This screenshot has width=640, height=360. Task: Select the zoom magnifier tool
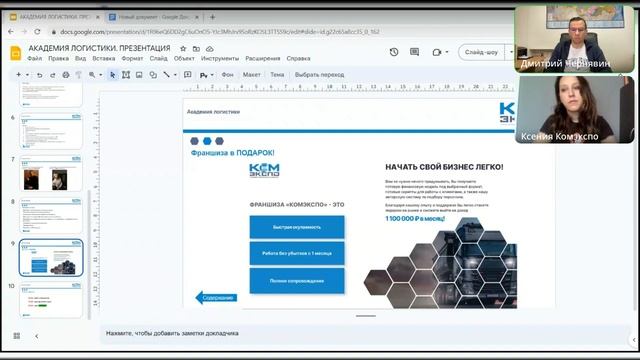(x=92, y=75)
